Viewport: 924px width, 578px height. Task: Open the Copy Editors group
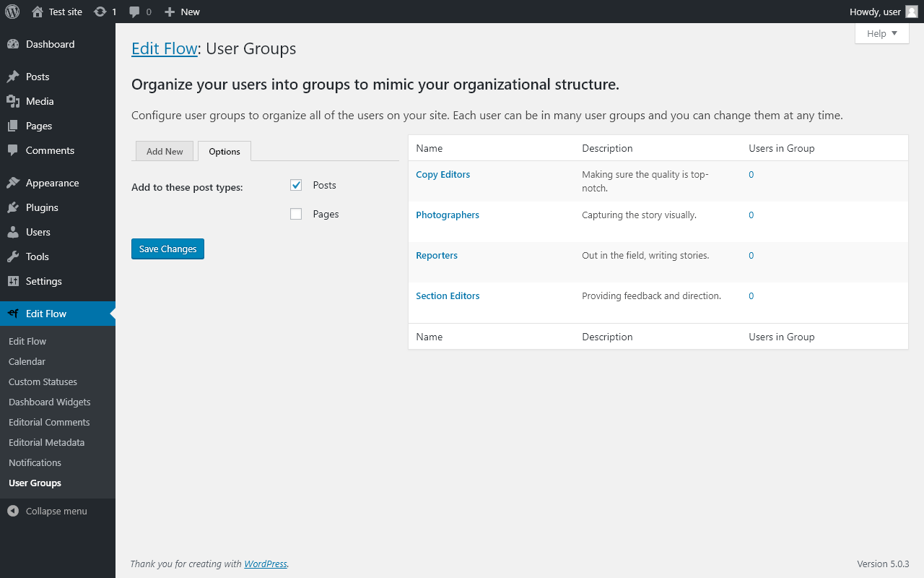tap(443, 174)
